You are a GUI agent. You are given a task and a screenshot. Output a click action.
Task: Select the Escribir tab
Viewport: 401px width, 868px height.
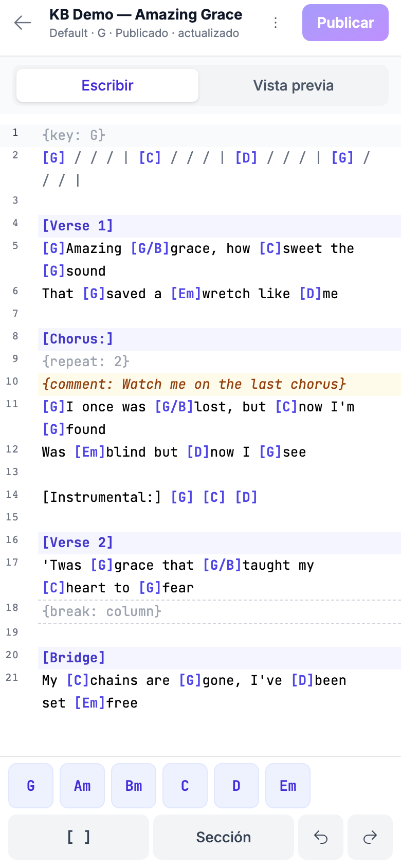[107, 85]
